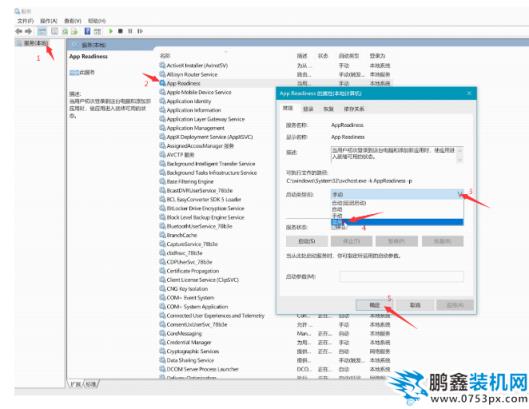Click the start parameters input field

(401, 276)
